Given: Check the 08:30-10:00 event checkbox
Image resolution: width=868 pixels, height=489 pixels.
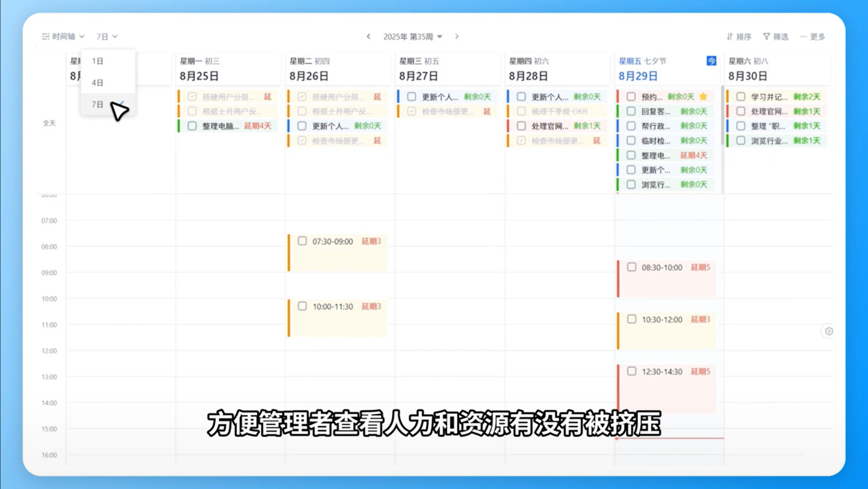Looking at the screenshot, I should pyautogui.click(x=632, y=267).
